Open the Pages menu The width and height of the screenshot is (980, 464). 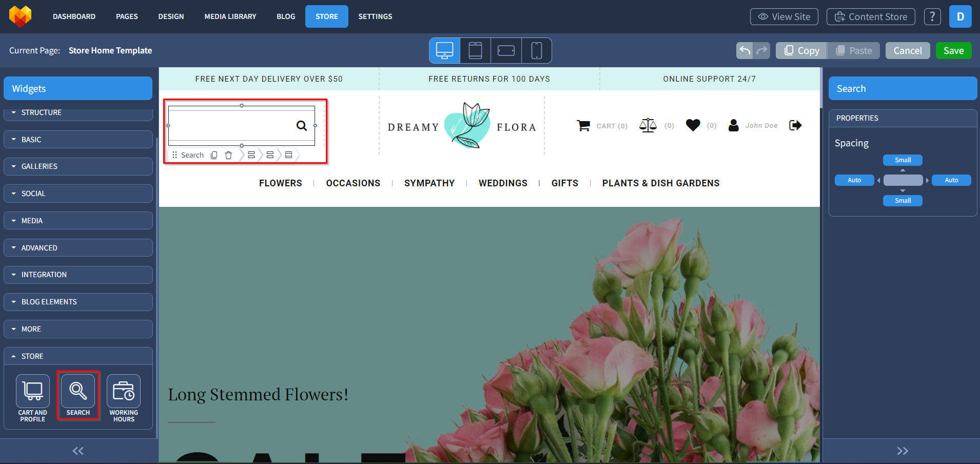(127, 16)
